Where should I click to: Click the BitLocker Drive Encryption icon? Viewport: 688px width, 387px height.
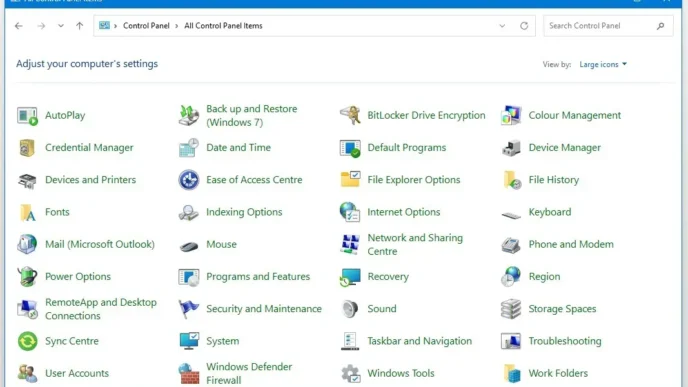tap(350, 115)
